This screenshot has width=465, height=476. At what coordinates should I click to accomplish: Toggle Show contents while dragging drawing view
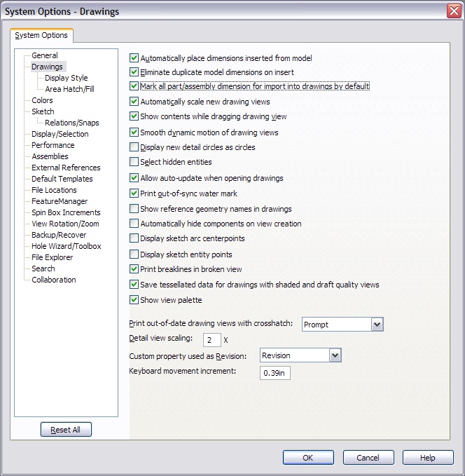click(134, 116)
